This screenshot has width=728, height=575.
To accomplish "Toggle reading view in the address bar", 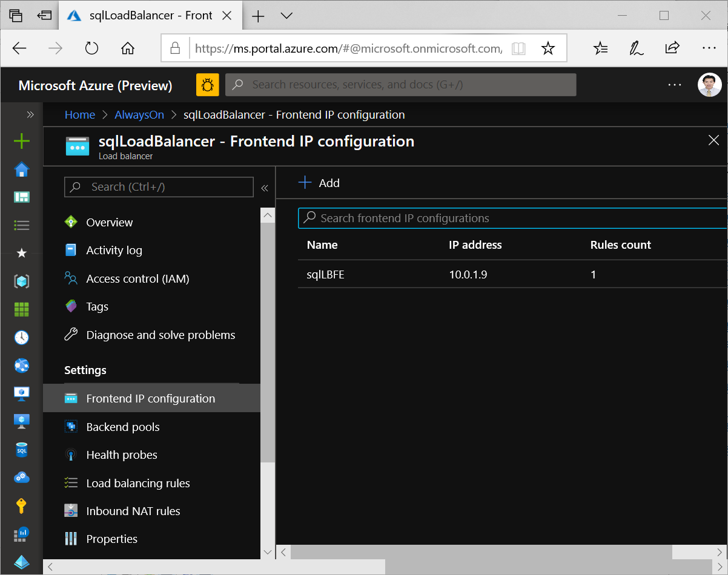I will (518, 47).
